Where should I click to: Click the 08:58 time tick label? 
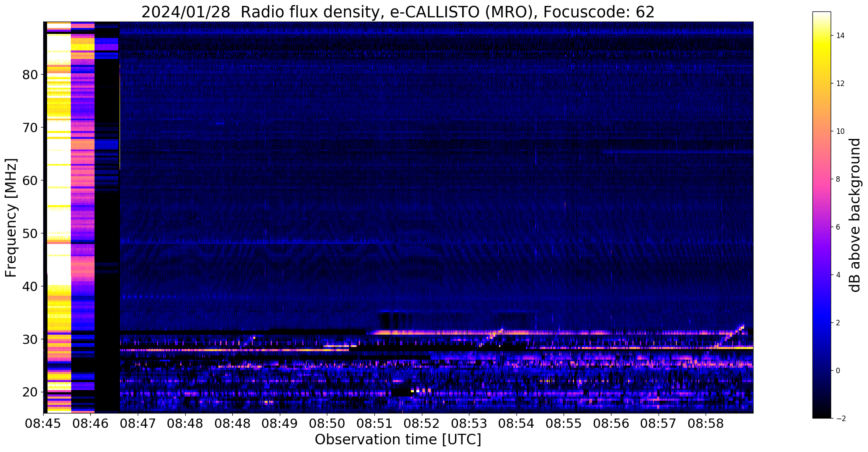click(706, 423)
